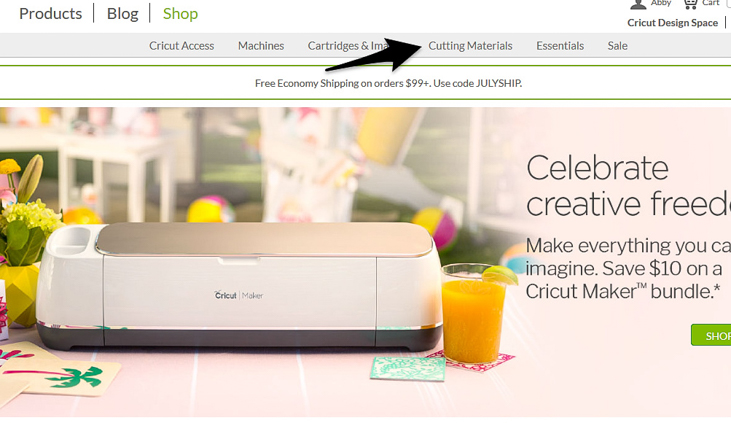
Task: Click the Save $10 bundle promo text
Action: [x=628, y=268]
